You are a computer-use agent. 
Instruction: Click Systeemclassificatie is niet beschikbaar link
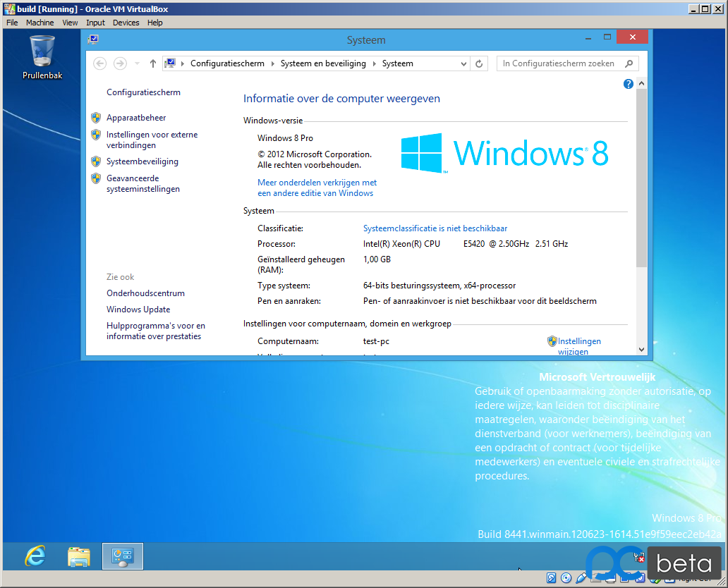click(x=435, y=228)
